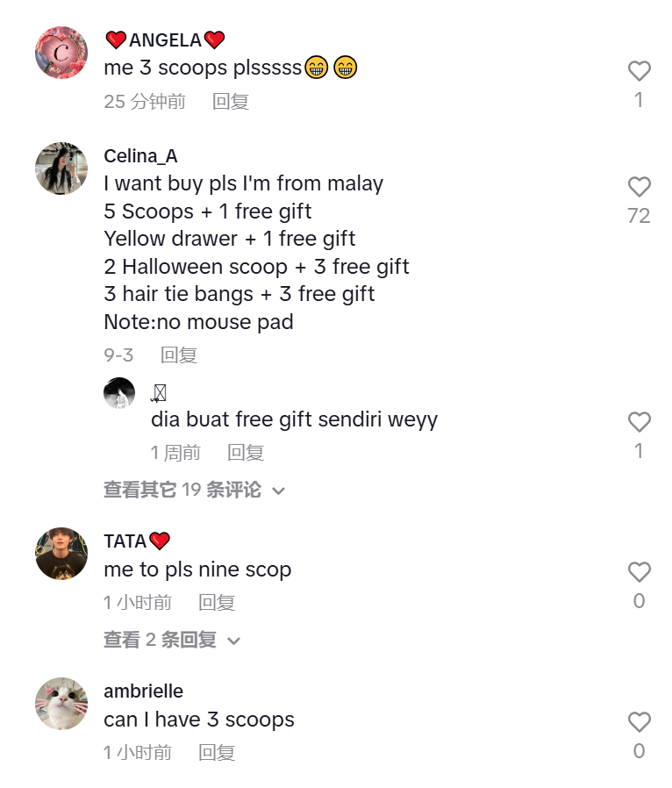This screenshot has width=672, height=788.
Task: Open TATA's profile avatar
Action: [61, 554]
